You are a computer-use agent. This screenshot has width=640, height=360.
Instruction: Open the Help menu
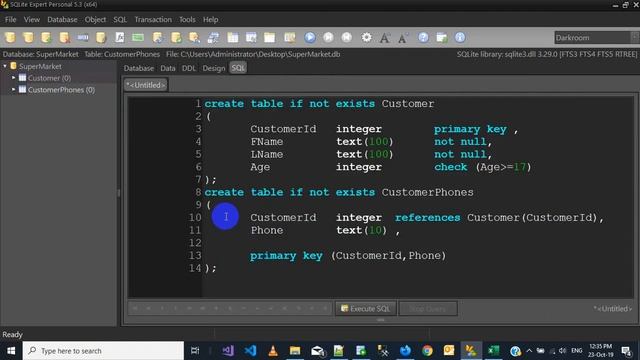pyautogui.click(x=211, y=20)
